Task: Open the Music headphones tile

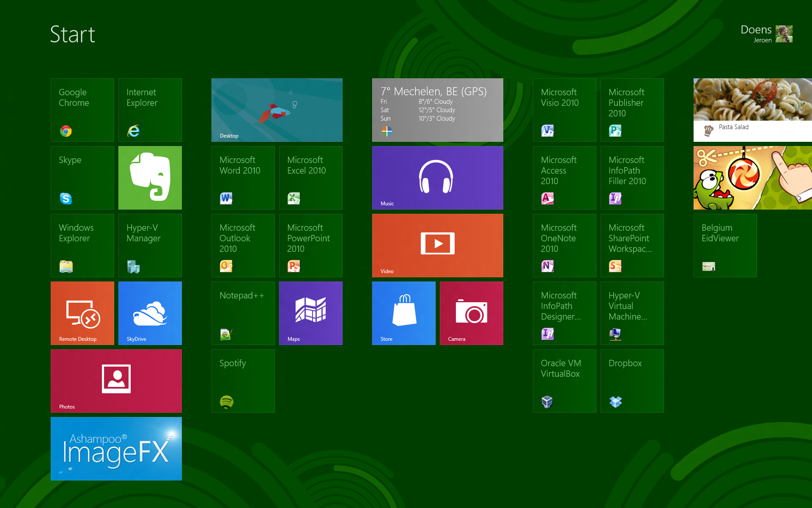Action: pyautogui.click(x=438, y=178)
